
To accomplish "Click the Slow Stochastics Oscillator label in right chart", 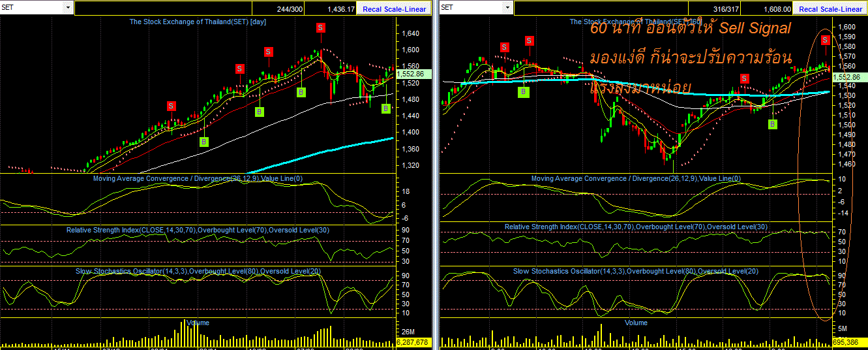I will point(636,270).
